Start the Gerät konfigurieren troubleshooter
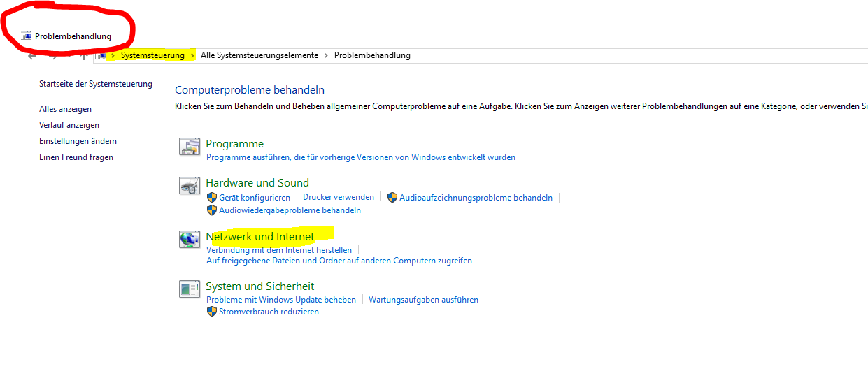 (255, 198)
